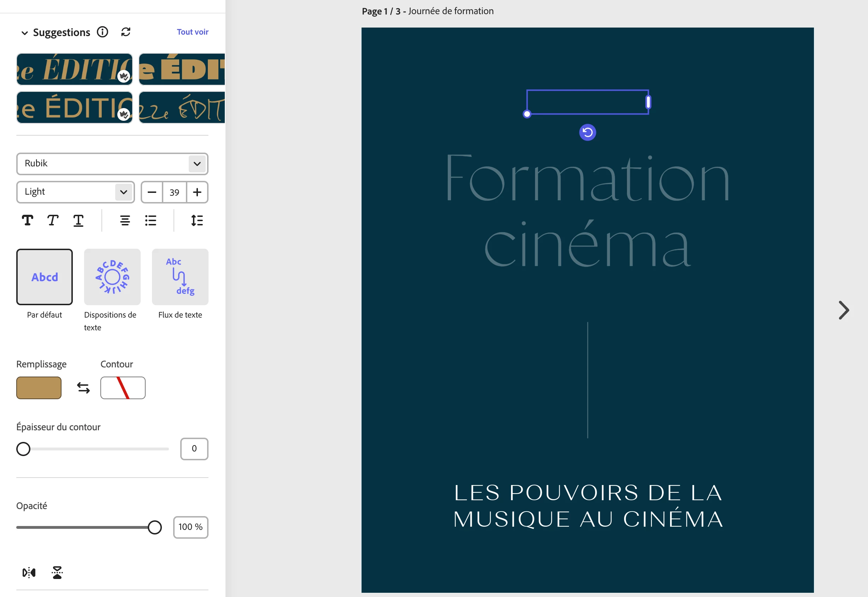Apply a bulleted list
The width and height of the screenshot is (868, 597).
pos(151,220)
